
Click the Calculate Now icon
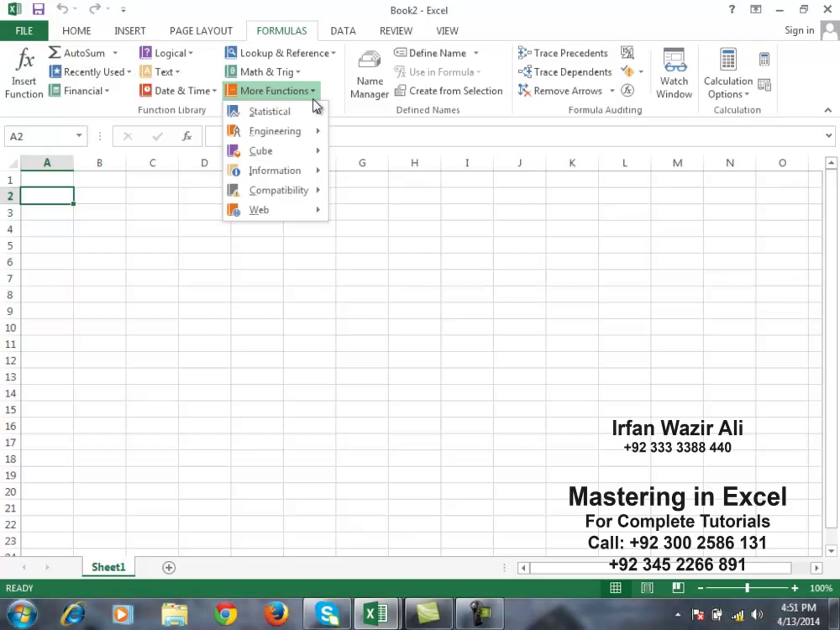pos(764,59)
